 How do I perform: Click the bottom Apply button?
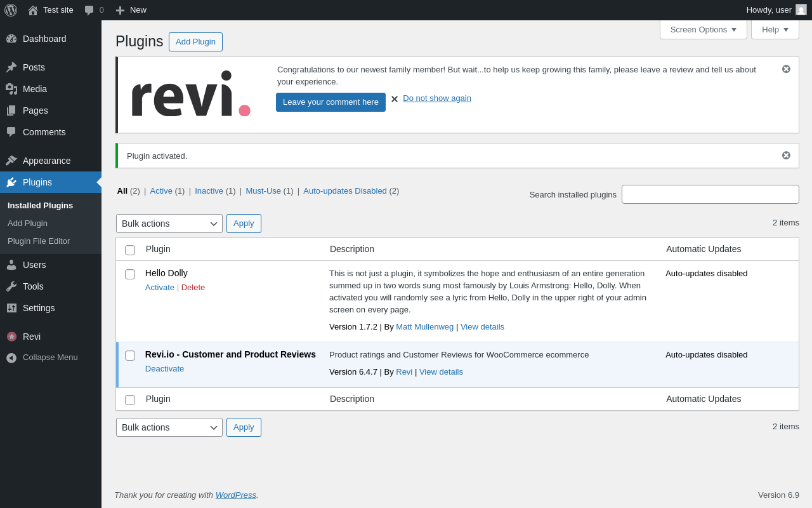pos(244,427)
